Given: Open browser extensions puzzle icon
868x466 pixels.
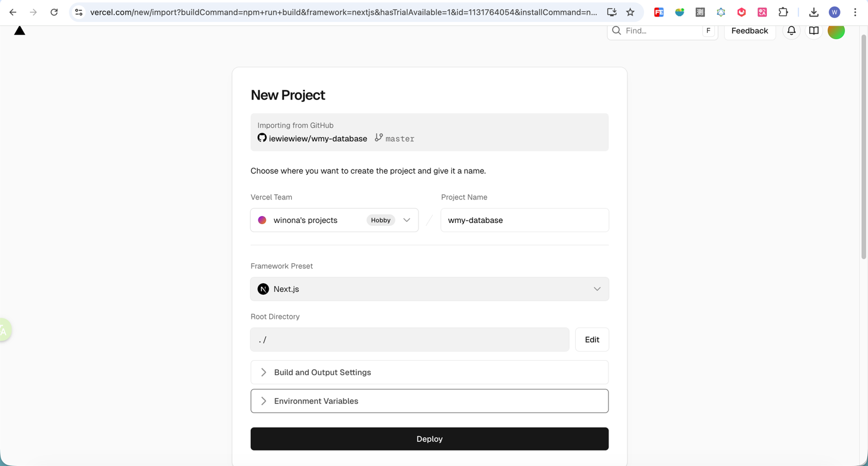Looking at the screenshot, I should (783, 12).
